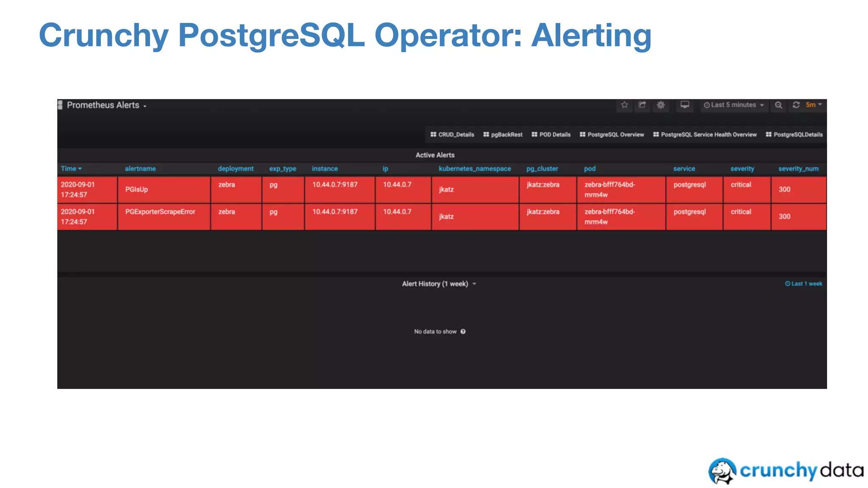Click jkatz:zebra cluster in PGExporterScrapeError row
The height and width of the screenshot is (488, 868).
(548, 216)
